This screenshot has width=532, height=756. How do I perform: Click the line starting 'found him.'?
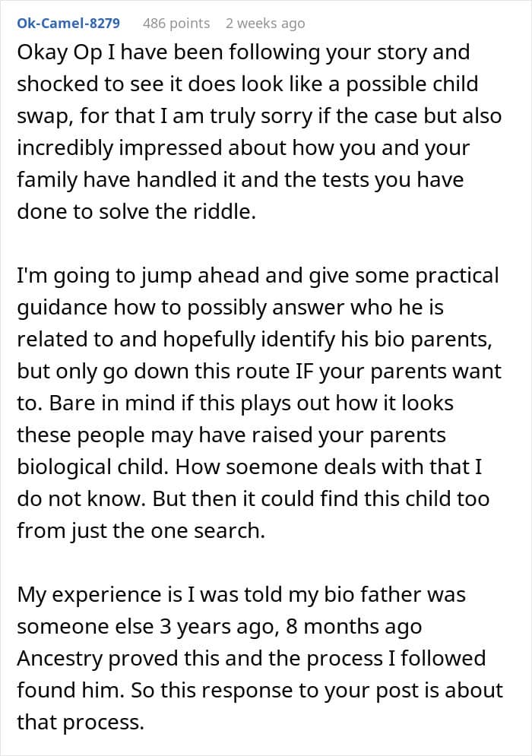tap(260, 690)
